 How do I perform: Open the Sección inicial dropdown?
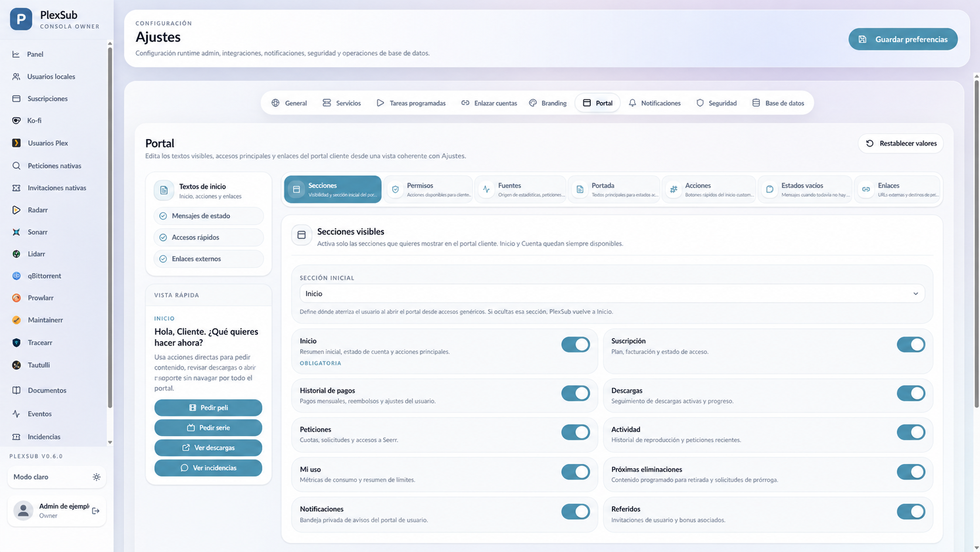coord(612,293)
